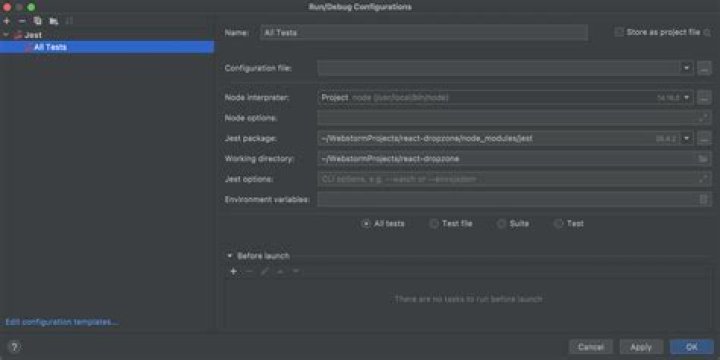Add a new run configuration
The image size is (720, 360).
coord(6,21)
